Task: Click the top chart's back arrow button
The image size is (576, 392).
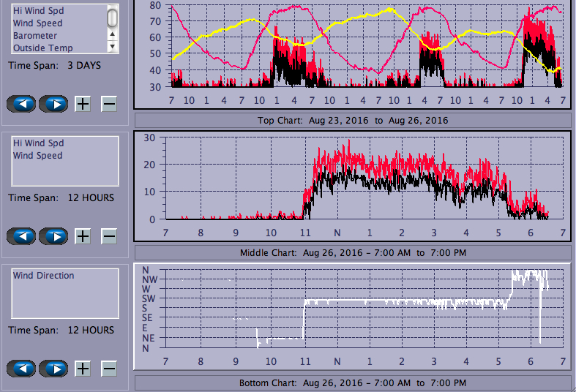Action: tap(22, 103)
